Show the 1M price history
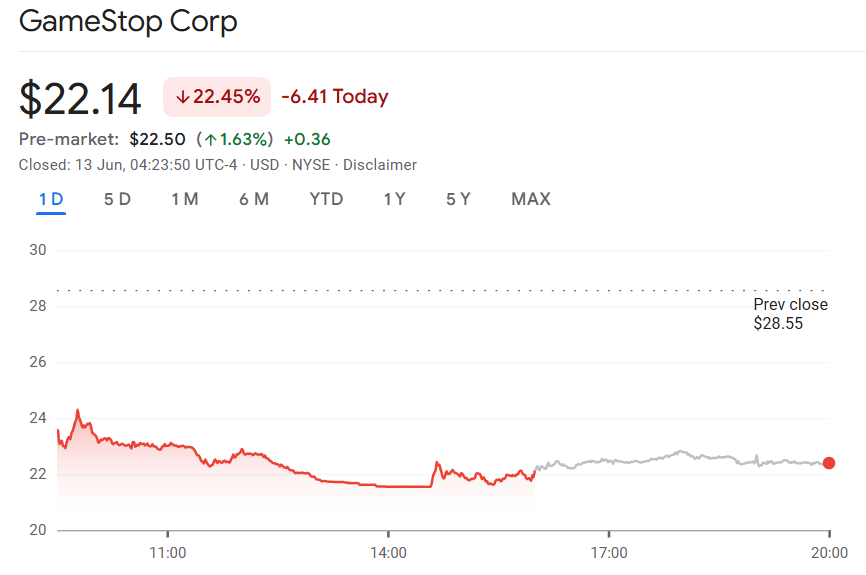Viewport: 866px width, 575px height. [184, 199]
